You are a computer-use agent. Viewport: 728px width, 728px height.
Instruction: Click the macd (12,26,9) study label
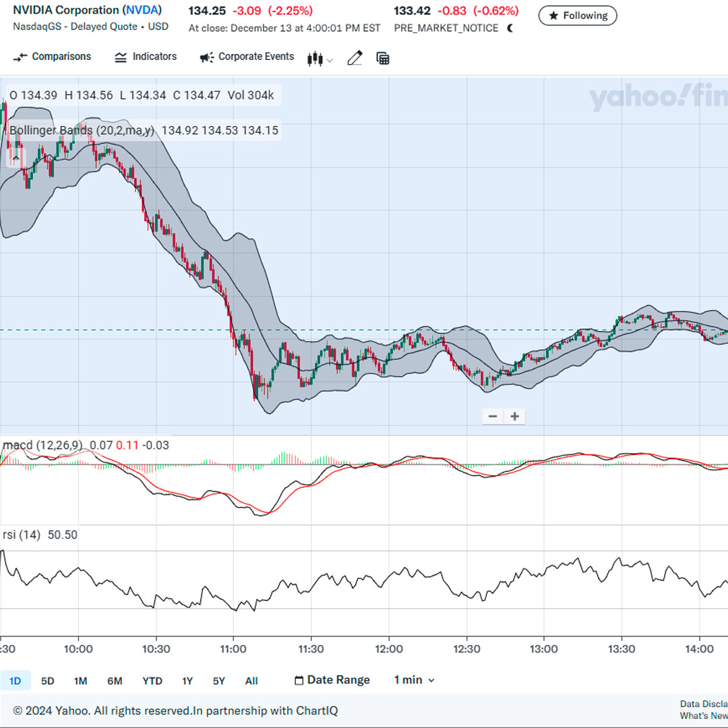tap(42, 446)
